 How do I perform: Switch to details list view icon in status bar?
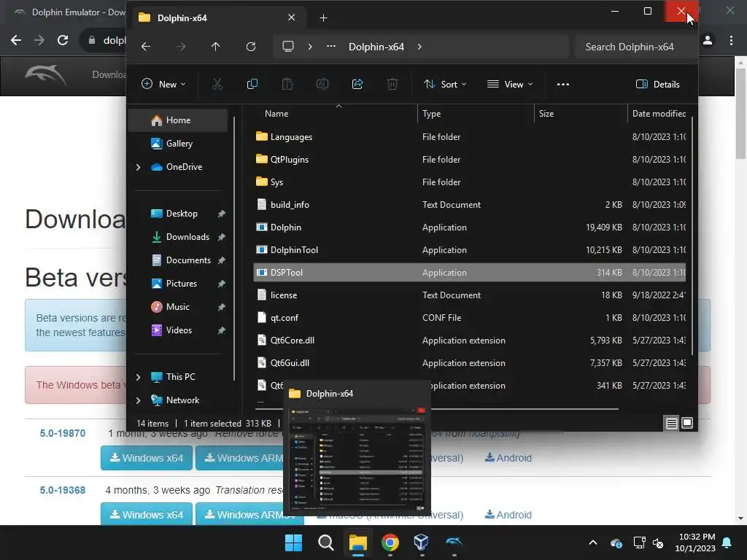pos(671,423)
